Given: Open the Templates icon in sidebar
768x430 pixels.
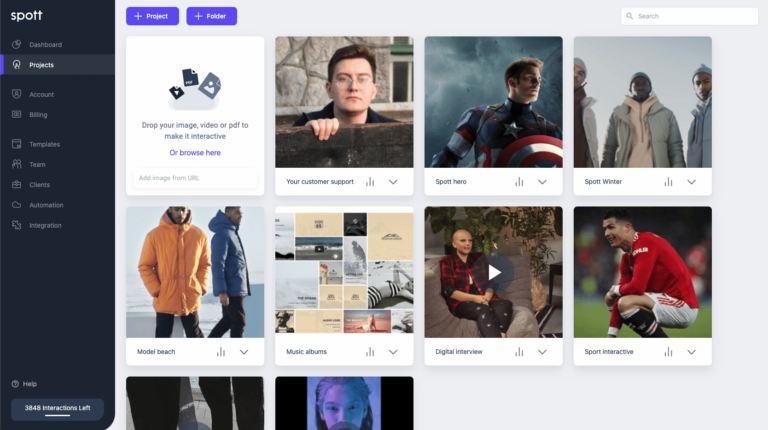Looking at the screenshot, I should [x=17, y=144].
